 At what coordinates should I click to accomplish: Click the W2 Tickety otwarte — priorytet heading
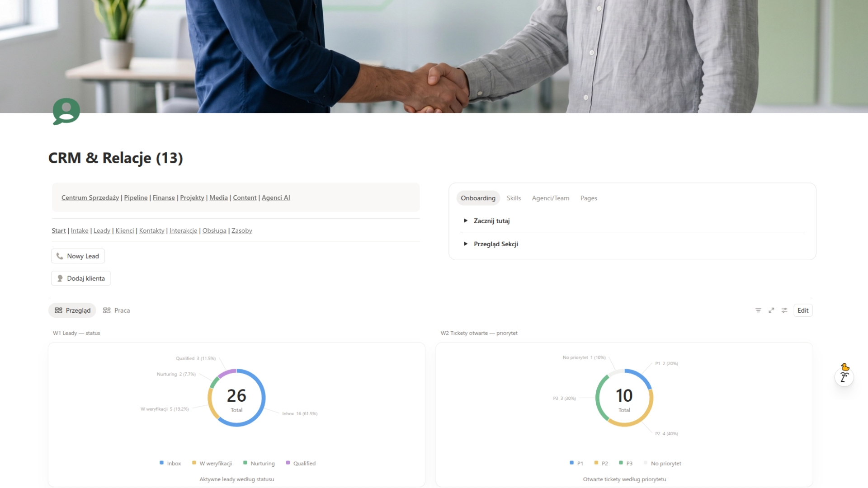(x=479, y=333)
